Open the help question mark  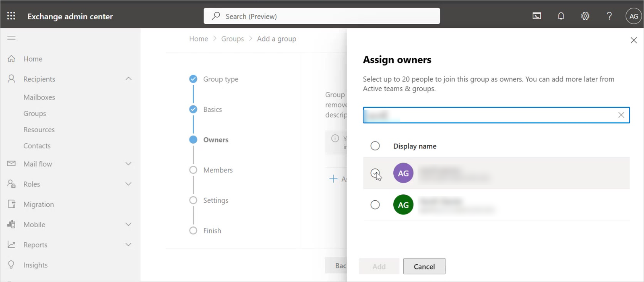(609, 16)
